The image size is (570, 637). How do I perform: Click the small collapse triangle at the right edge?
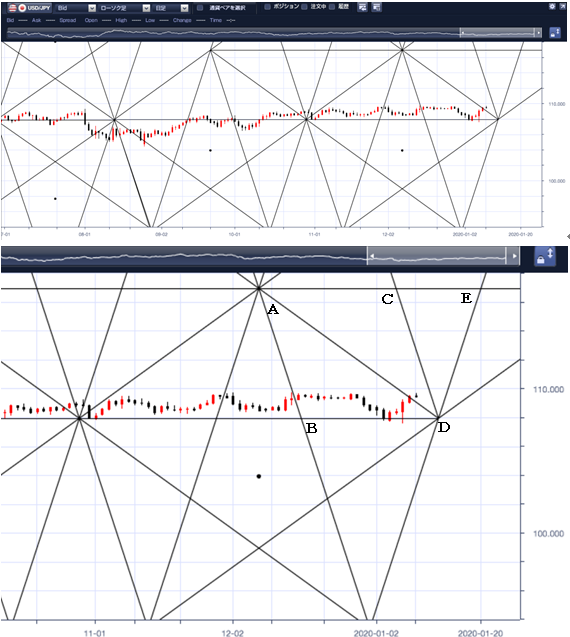[568, 236]
